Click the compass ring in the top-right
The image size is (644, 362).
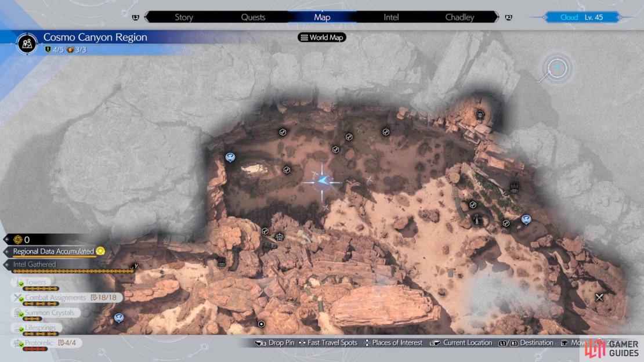coord(557,67)
